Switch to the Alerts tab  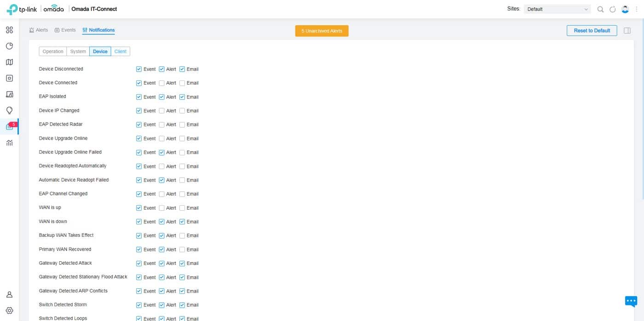pos(39,30)
